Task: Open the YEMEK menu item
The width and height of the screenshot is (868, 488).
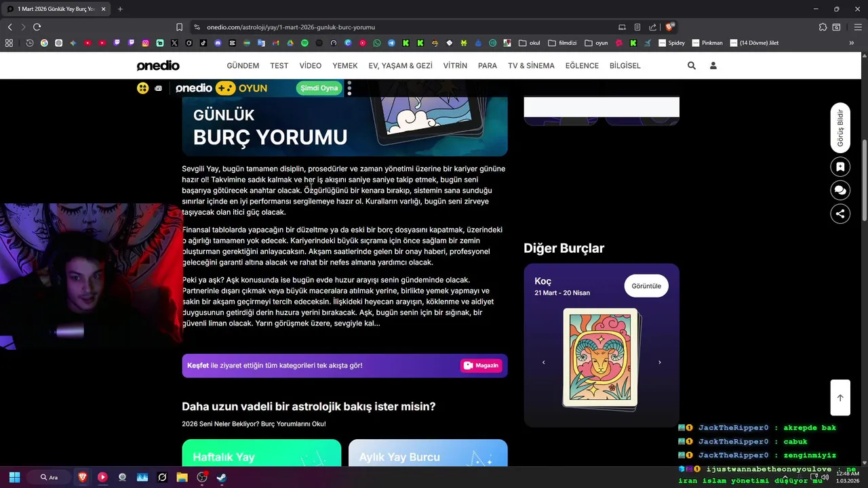Action: pyautogui.click(x=345, y=66)
